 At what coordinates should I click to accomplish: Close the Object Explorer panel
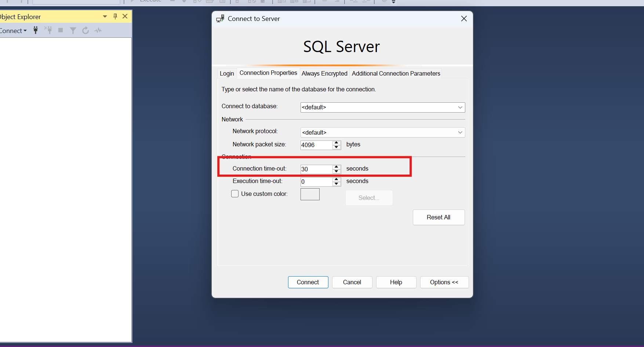click(x=125, y=16)
